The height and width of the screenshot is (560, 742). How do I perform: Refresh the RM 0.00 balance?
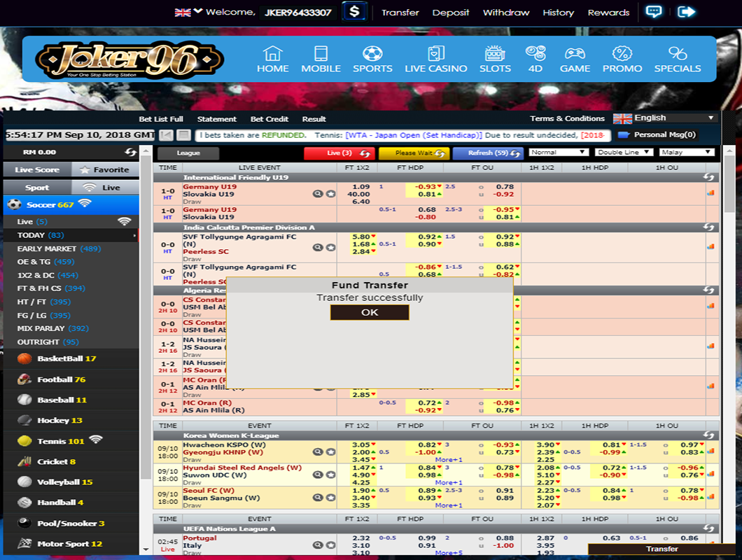click(130, 152)
